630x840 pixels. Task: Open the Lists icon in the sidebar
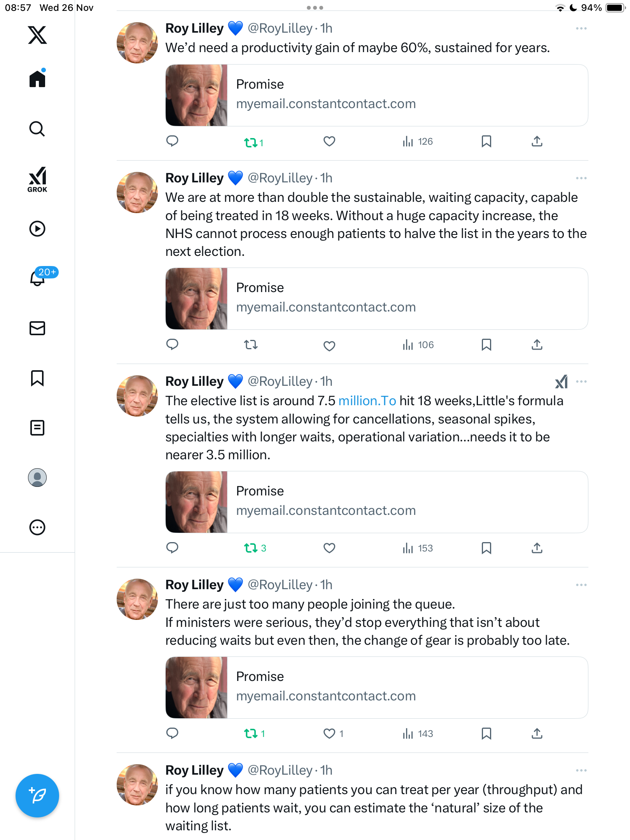click(x=37, y=428)
